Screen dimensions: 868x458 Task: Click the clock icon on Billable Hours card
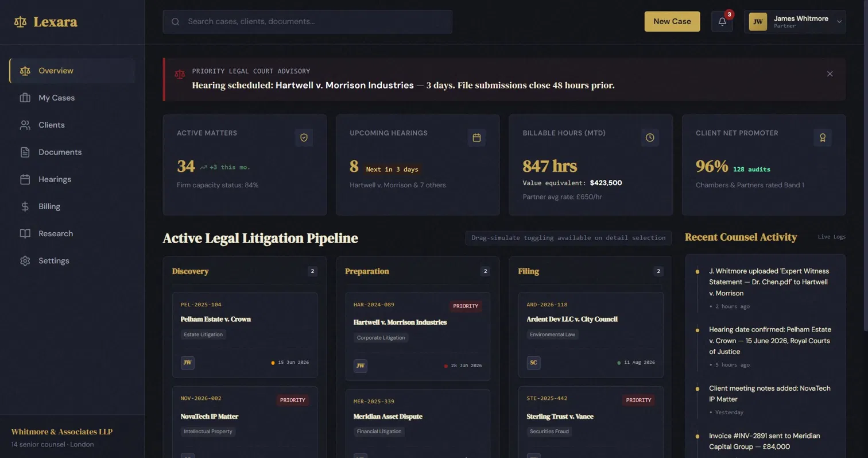(650, 138)
